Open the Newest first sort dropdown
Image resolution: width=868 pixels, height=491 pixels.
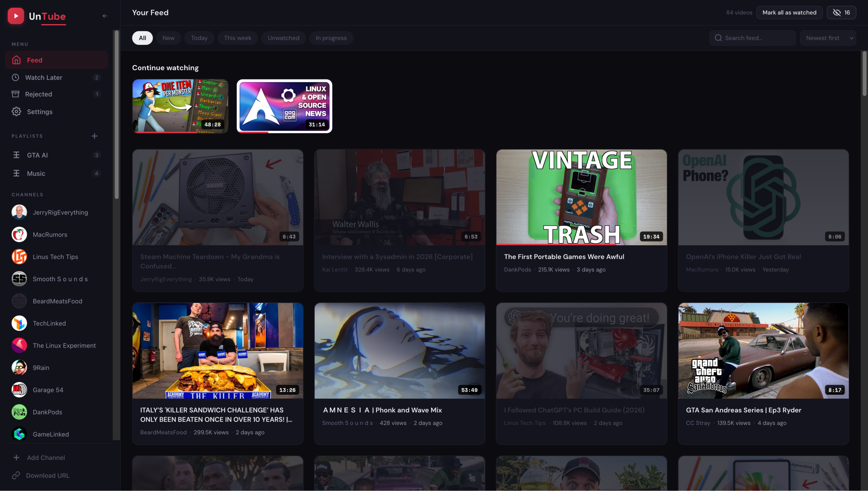(828, 38)
